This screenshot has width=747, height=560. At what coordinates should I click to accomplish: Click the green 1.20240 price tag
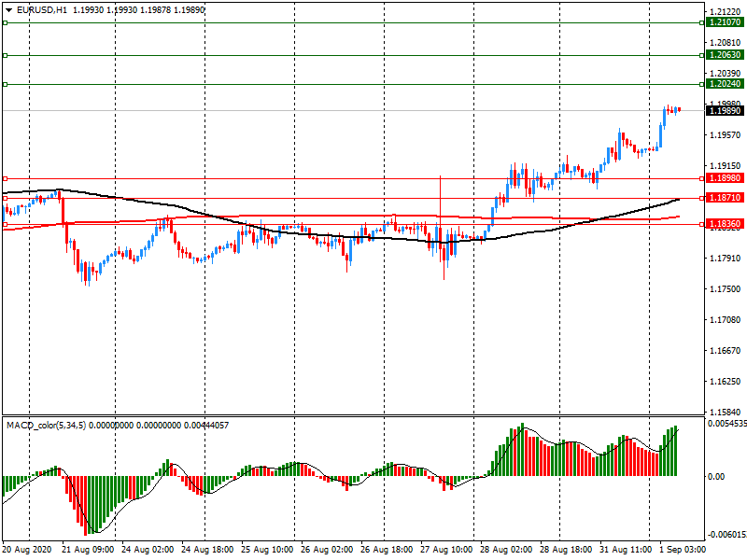pyautogui.click(x=725, y=84)
